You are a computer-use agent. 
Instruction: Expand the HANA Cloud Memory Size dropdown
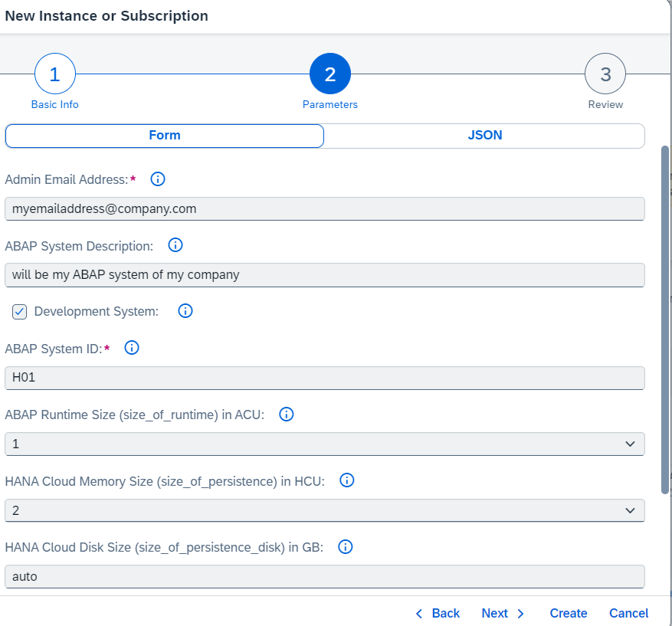[324, 510]
